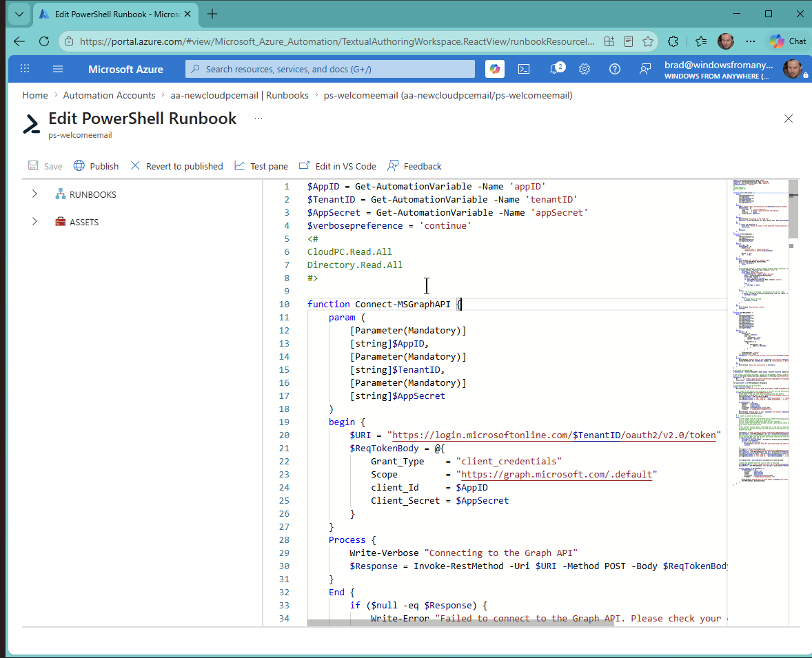This screenshot has width=812, height=658.
Task: Click Write-Verbose on line 29
Action: 384,553
